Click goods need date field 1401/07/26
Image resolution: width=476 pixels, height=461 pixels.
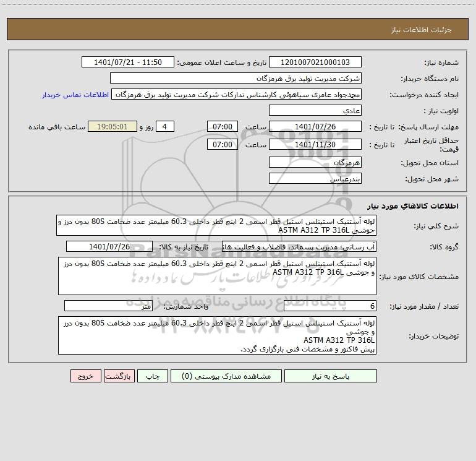pyautogui.click(x=109, y=246)
